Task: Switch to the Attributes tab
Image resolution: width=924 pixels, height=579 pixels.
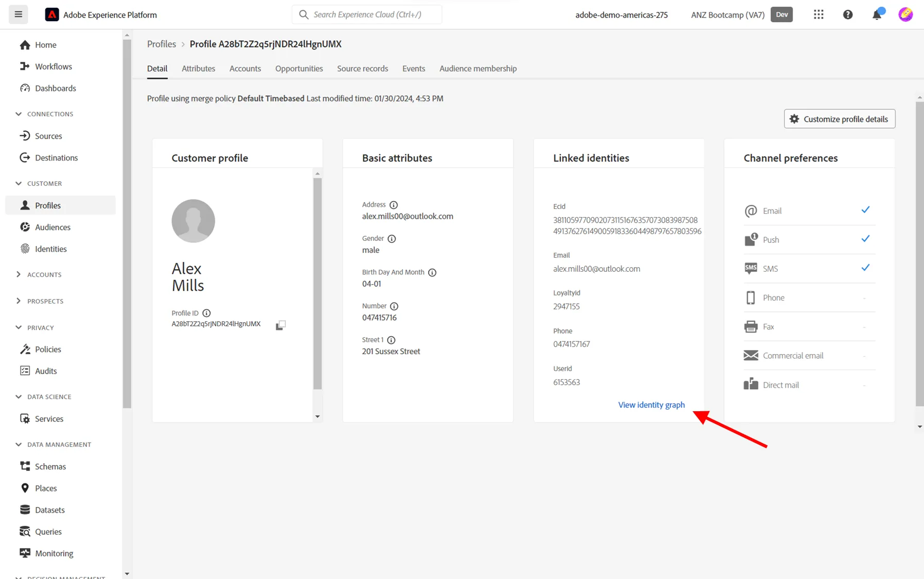Action: [198, 68]
